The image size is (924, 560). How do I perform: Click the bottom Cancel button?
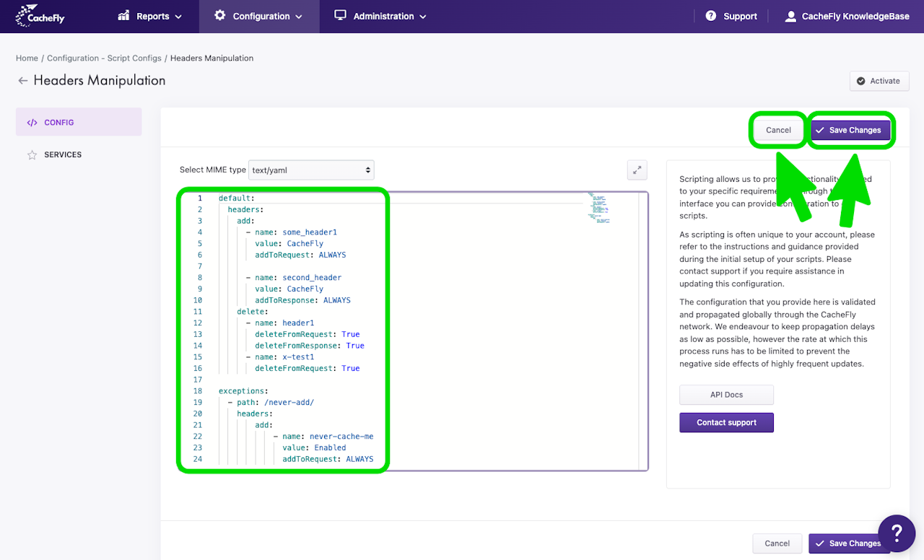point(777,543)
